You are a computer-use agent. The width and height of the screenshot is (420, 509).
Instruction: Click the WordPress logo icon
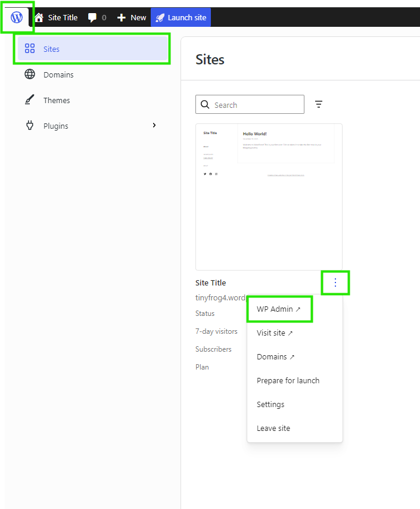click(17, 17)
